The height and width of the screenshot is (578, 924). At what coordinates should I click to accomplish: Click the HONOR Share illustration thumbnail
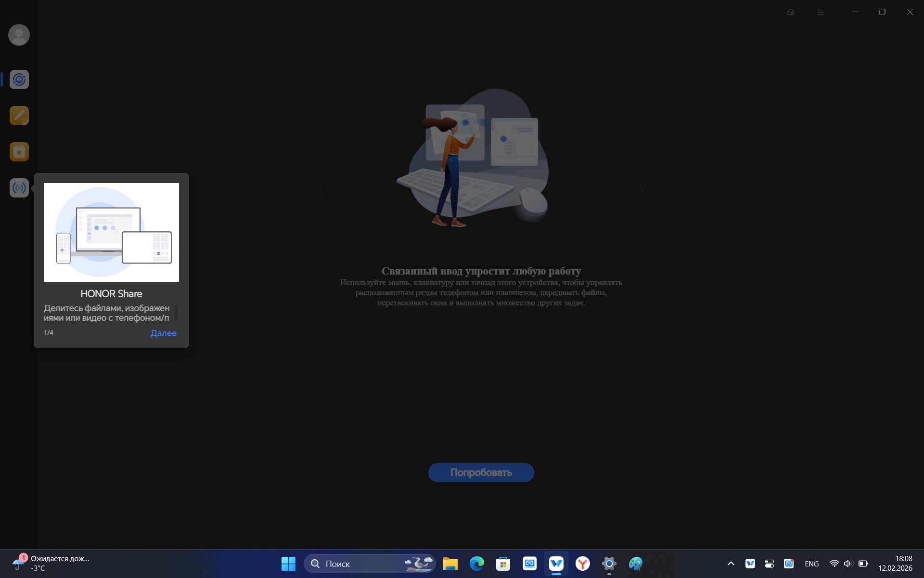click(x=111, y=232)
